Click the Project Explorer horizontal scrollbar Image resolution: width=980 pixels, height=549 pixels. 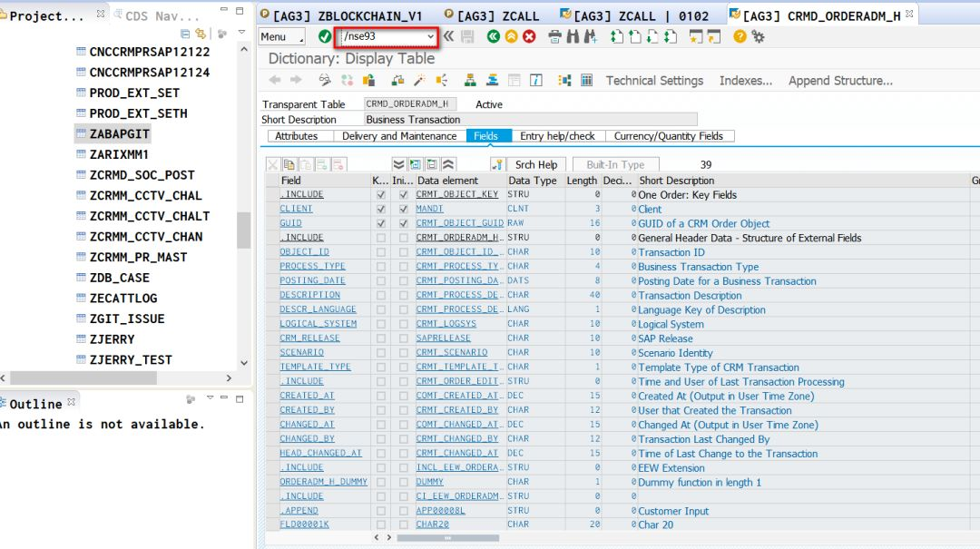tap(83, 378)
